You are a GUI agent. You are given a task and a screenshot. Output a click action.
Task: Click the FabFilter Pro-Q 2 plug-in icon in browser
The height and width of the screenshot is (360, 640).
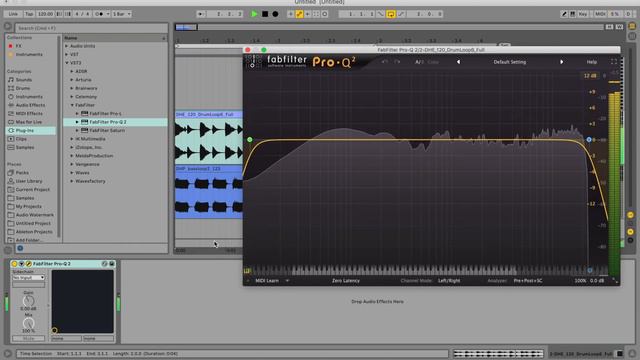84,122
